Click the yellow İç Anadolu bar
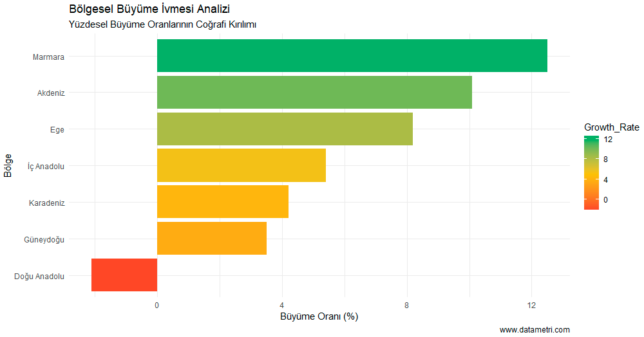Image resolution: width=644 pixels, height=337 pixels. point(241,165)
